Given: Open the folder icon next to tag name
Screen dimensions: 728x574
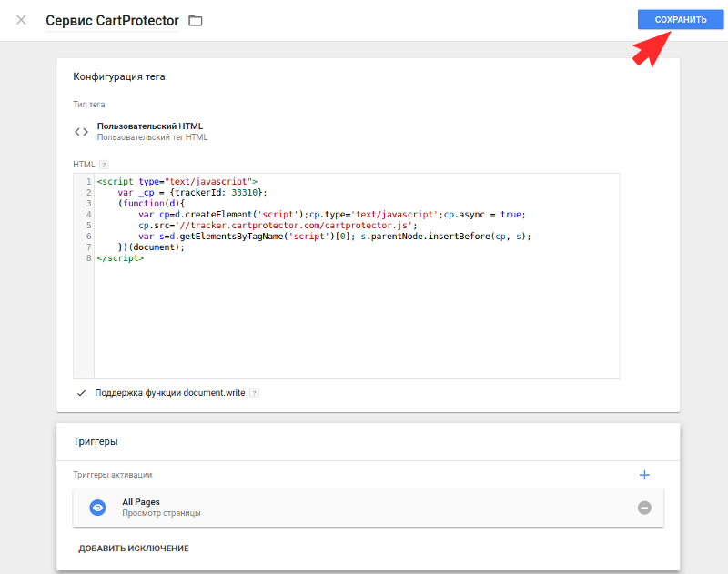Looking at the screenshot, I should point(196,21).
